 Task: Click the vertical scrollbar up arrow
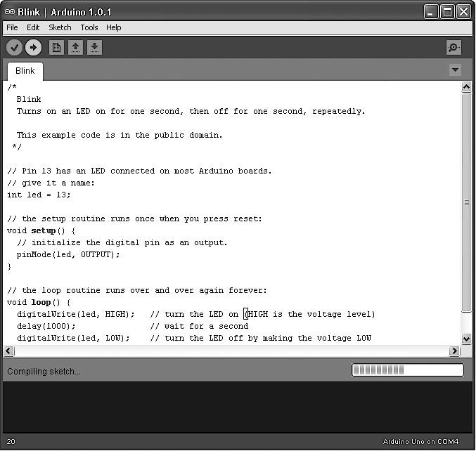466,87
